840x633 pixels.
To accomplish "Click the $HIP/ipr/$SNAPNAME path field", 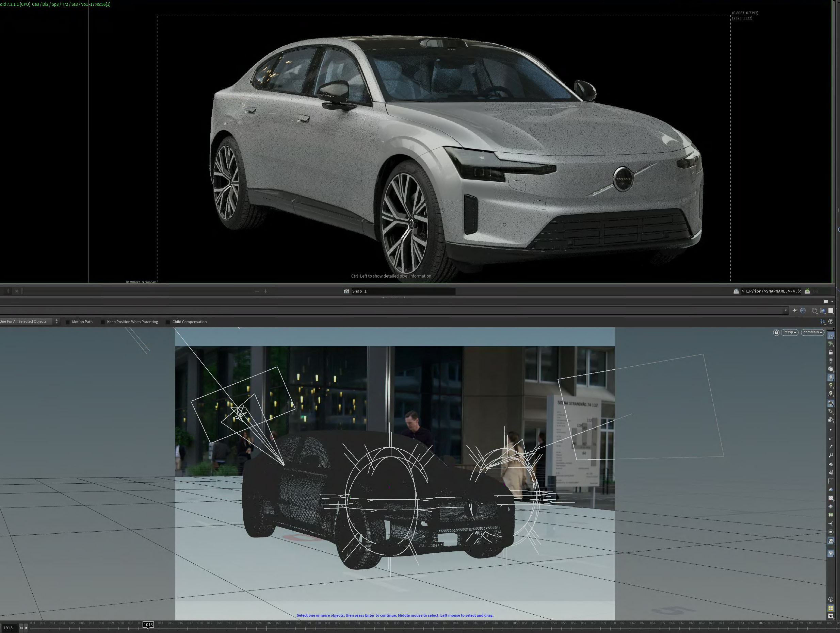I will point(771,291).
